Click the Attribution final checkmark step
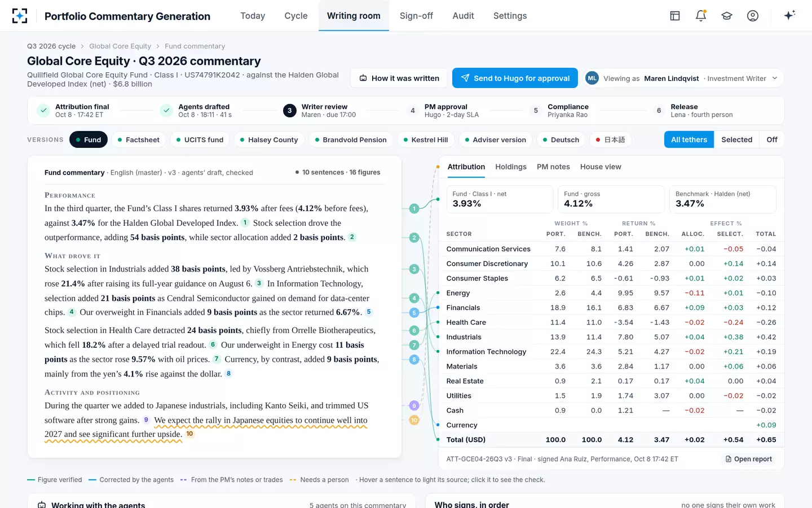 click(43, 111)
